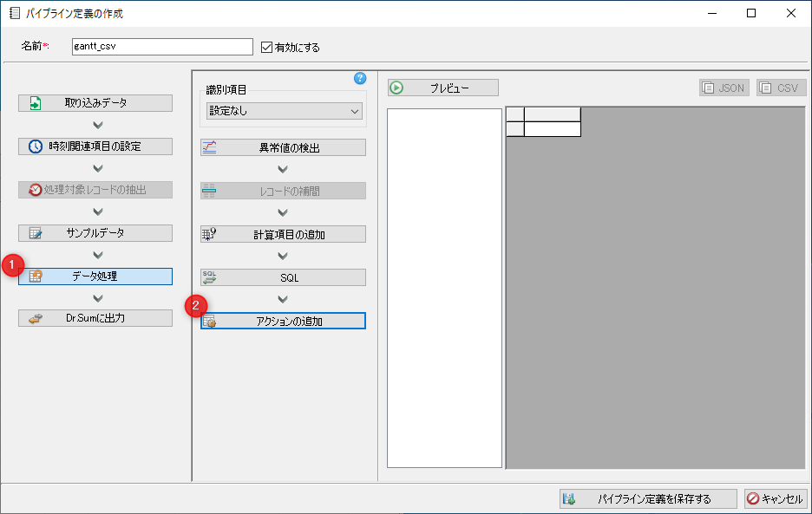Click the calculator icon on 計算項目の追加
This screenshot has width=812, height=514.
(209, 235)
